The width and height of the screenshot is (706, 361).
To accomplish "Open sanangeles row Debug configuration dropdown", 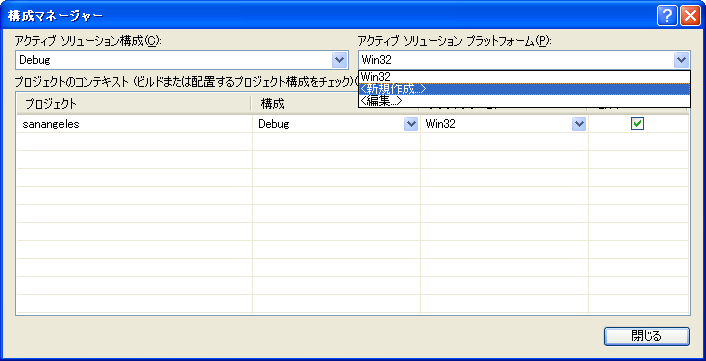I will point(410,124).
